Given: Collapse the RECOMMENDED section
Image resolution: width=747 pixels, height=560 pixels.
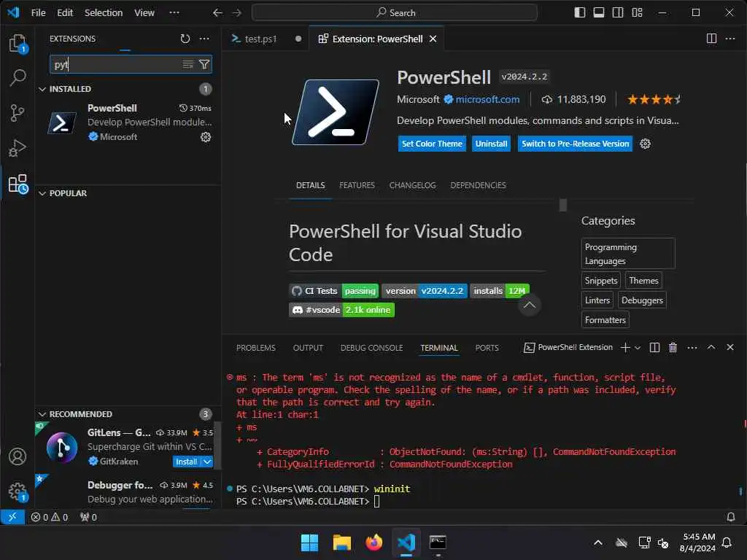Looking at the screenshot, I should click(x=42, y=414).
